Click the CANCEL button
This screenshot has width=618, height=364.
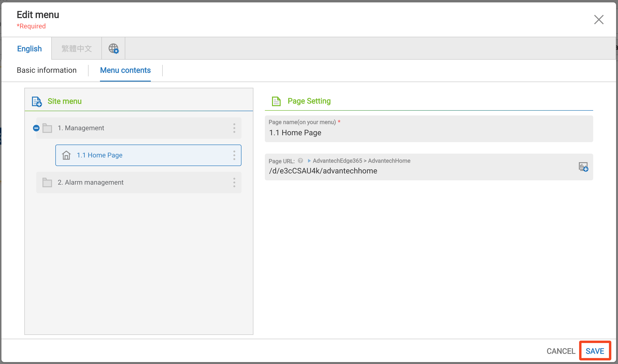tap(561, 351)
